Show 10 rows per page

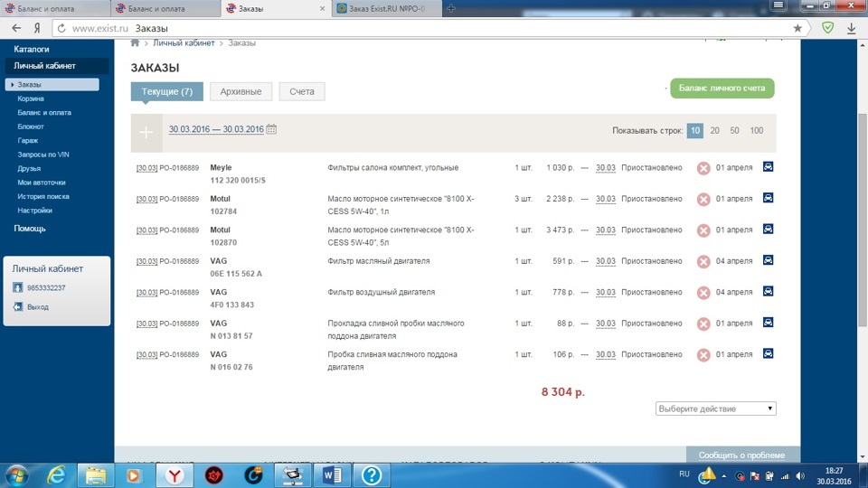(x=694, y=130)
